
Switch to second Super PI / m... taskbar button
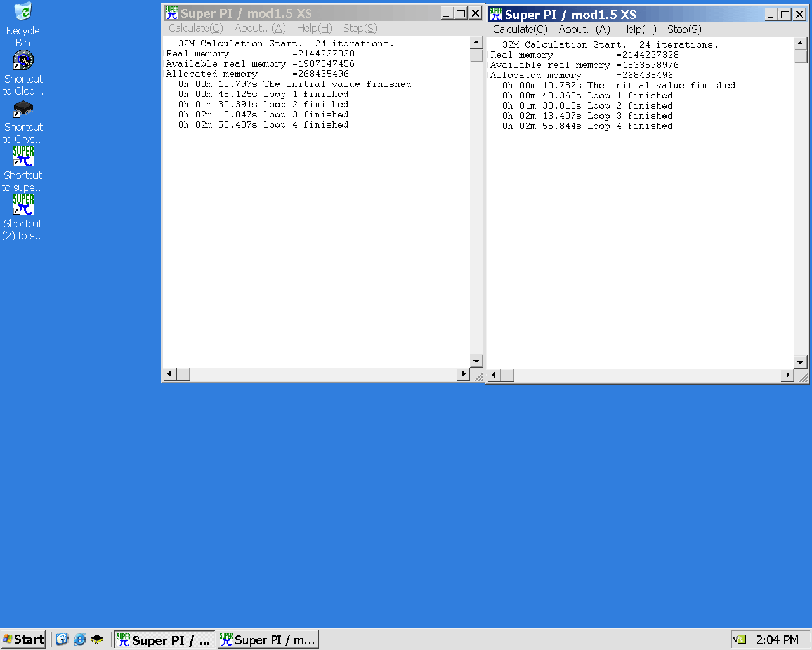268,640
